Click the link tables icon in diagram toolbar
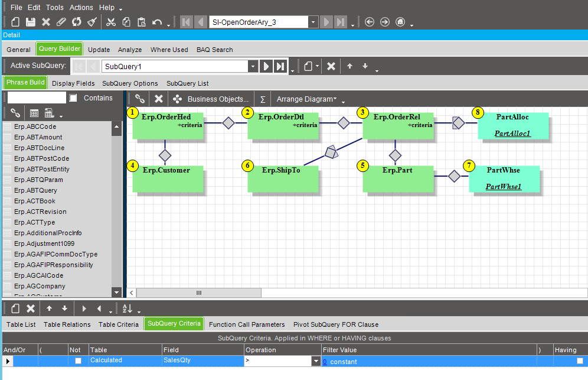The height and width of the screenshot is (380, 588). coord(140,99)
